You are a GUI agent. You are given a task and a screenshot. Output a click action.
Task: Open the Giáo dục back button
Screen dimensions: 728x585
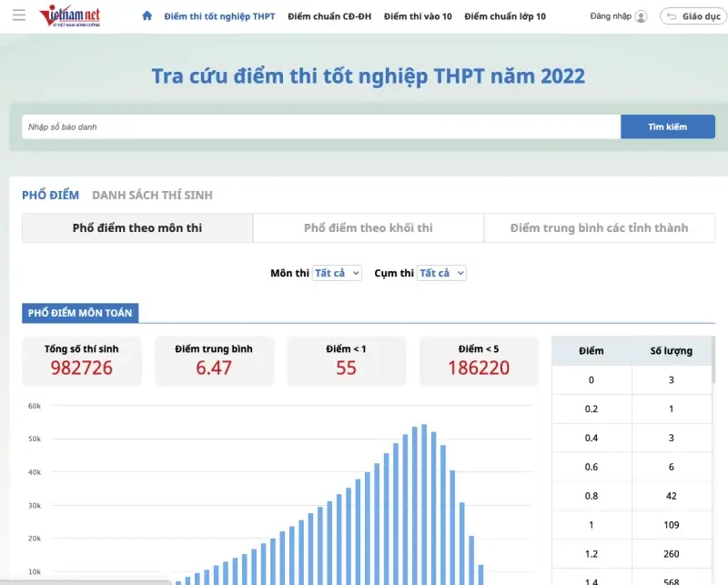693,16
